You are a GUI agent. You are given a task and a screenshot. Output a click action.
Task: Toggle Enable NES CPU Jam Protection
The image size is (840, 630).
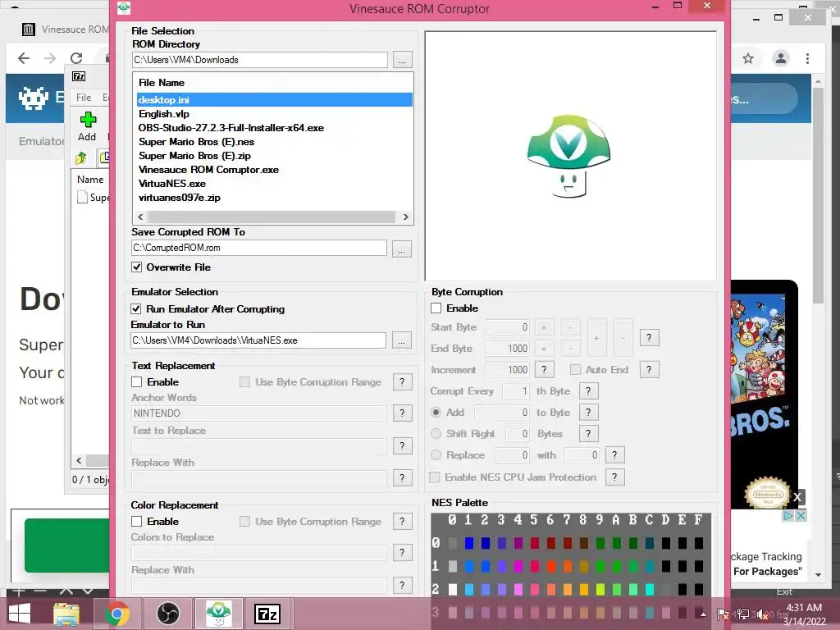(435, 477)
